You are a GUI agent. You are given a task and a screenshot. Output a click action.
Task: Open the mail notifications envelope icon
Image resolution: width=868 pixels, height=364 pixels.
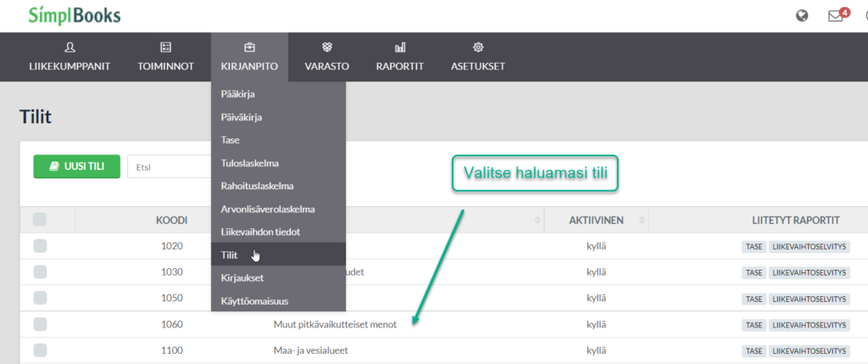(835, 16)
